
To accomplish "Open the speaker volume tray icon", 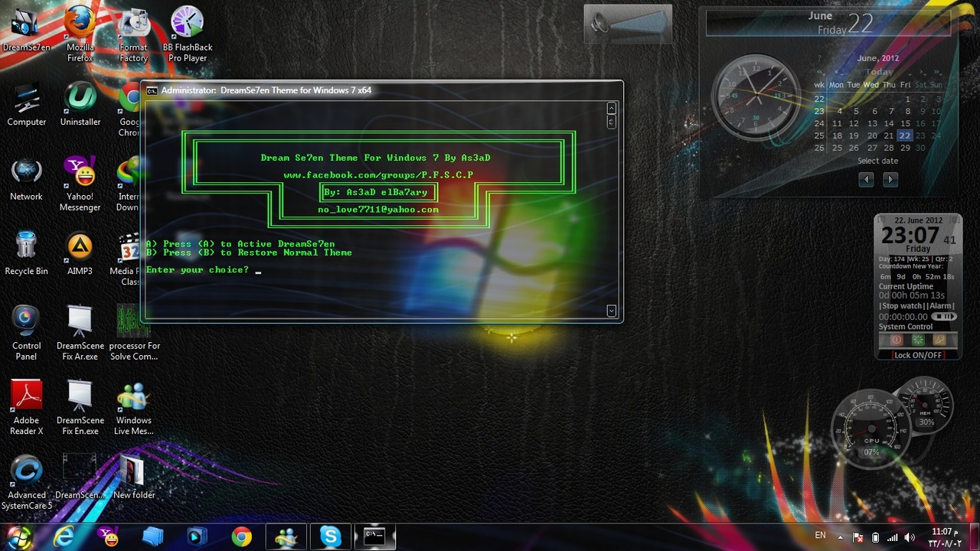I will click(x=910, y=537).
